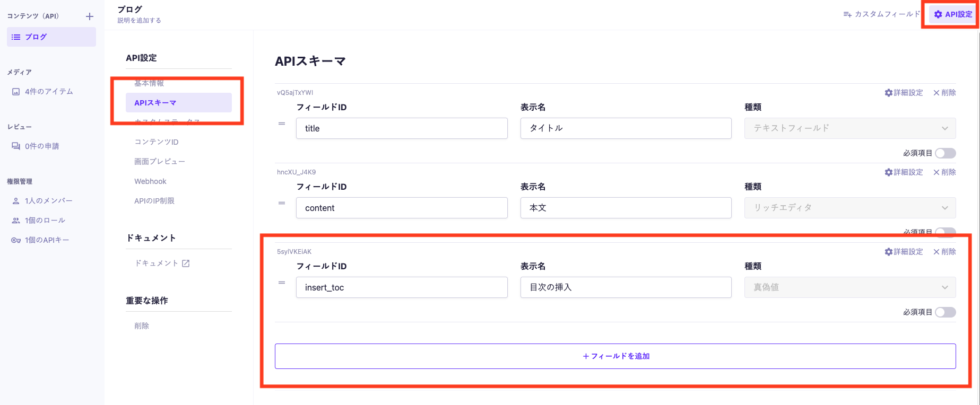Open the 1個のAPIキー key page

pyautogui.click(x=47, y=240)
